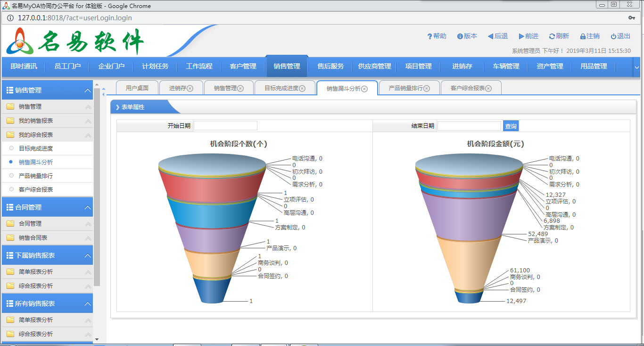
Task: Open 客户管理 in the top navigation menu
Action: tap(243, 67)
